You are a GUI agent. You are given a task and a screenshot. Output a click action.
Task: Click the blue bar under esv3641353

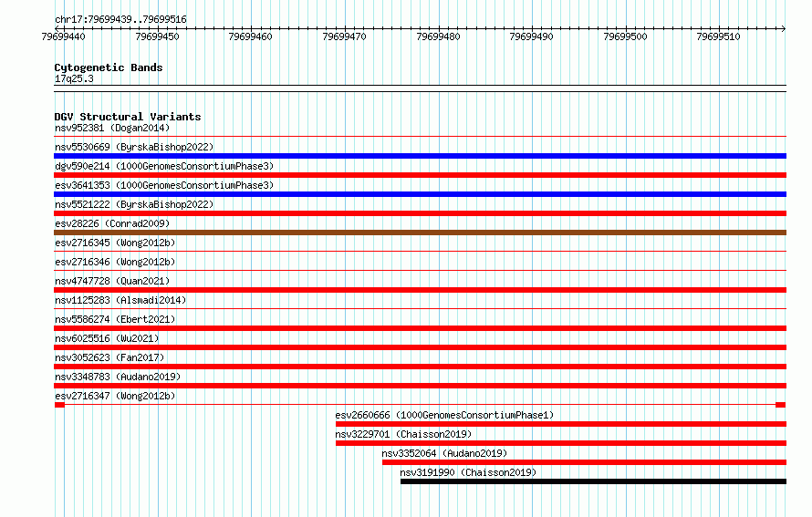[420, 194]
